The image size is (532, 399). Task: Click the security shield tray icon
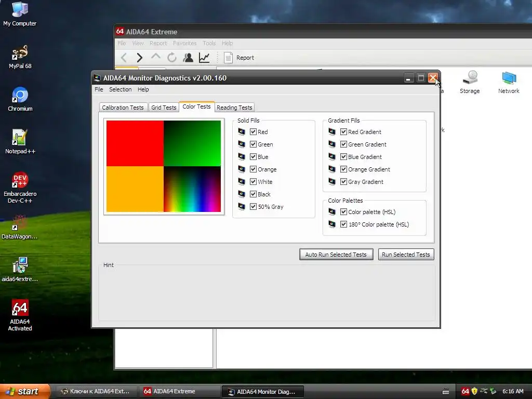(474, 391)
